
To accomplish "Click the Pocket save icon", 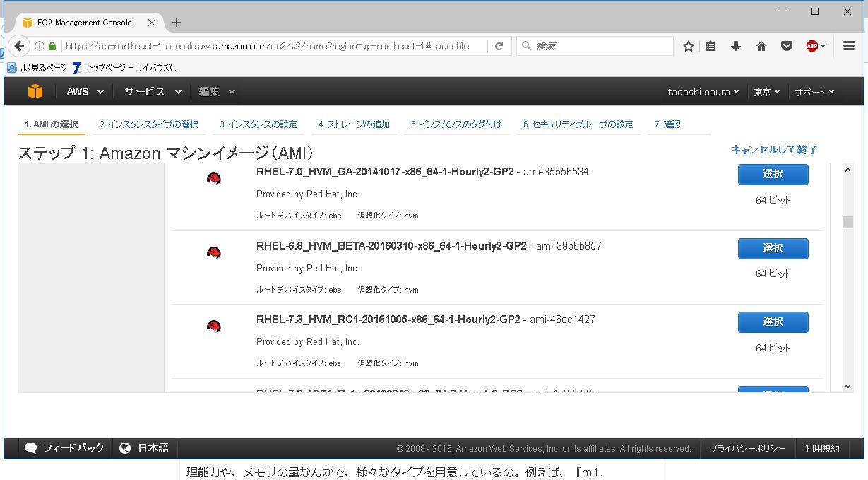I will point(786,46).
